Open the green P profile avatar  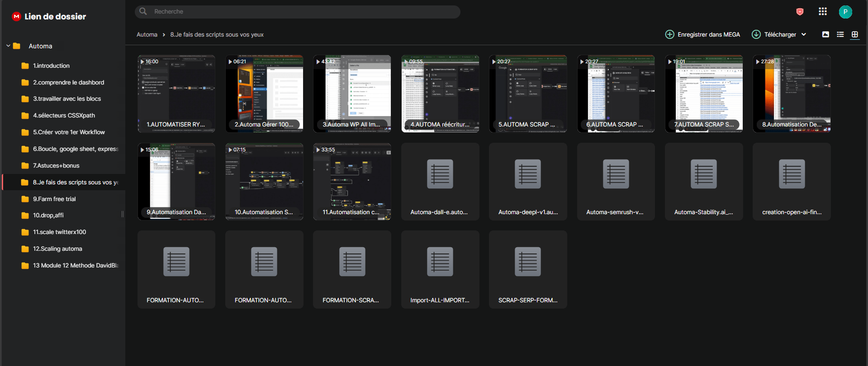(845, 12)
